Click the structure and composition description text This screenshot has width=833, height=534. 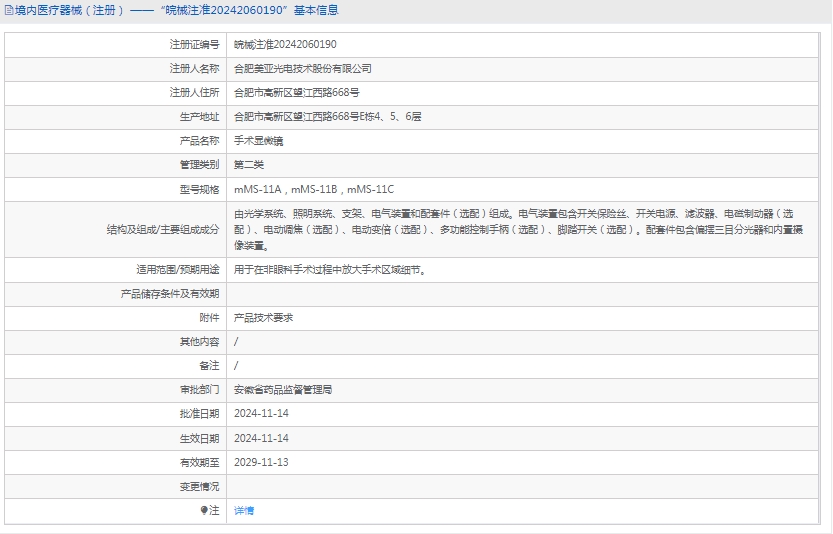click(520, 229)
